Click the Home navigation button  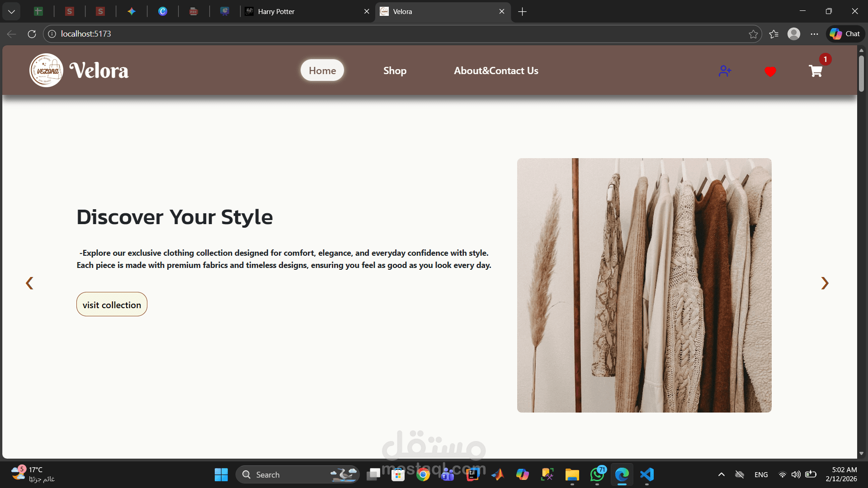[x=322, y=70]
